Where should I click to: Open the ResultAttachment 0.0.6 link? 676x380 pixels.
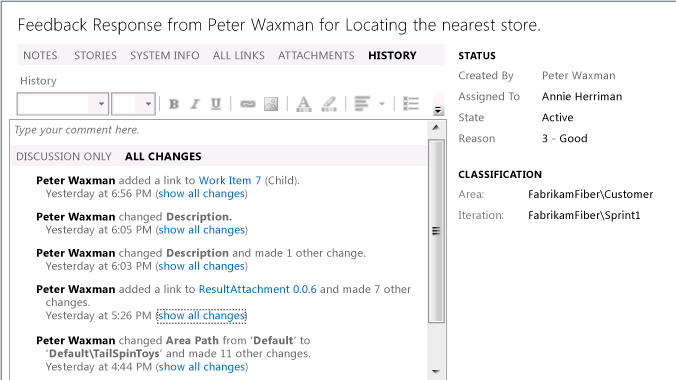pyautogui.click(x=257, y=289)
